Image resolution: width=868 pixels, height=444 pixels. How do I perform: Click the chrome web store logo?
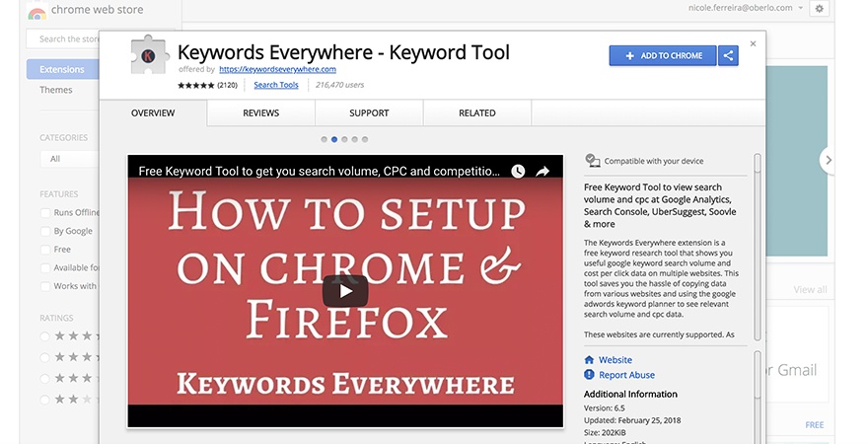click(37, 12)
